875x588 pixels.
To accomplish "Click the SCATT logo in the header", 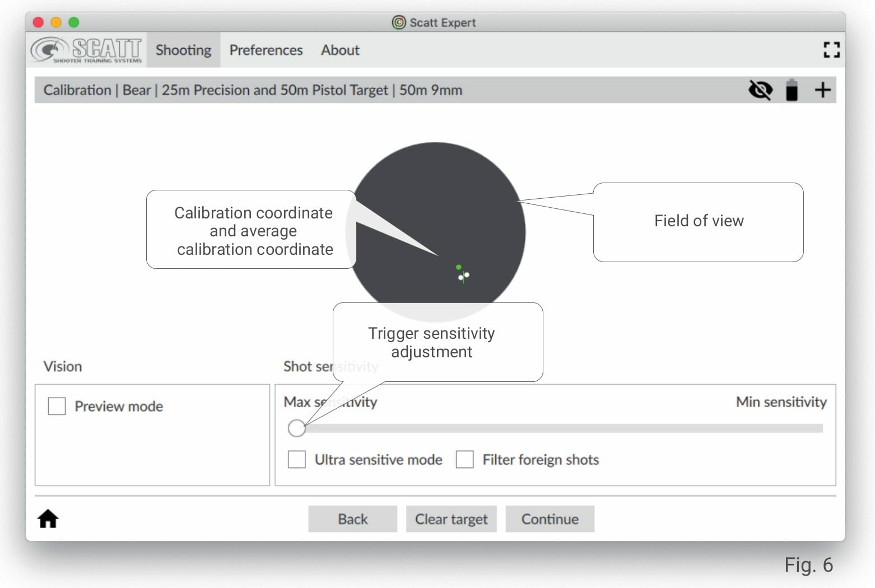I will tap(86, 50).
